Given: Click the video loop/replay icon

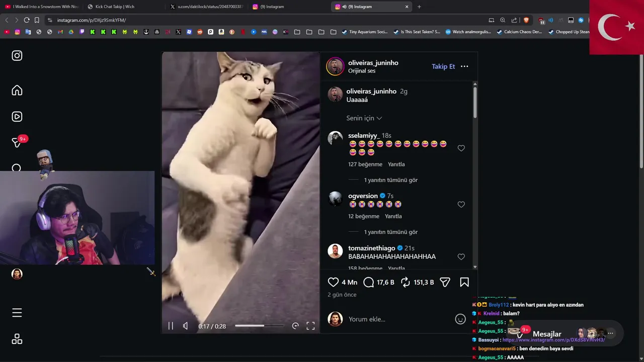Looking at the screenshot, I should [x=295, y=326].
